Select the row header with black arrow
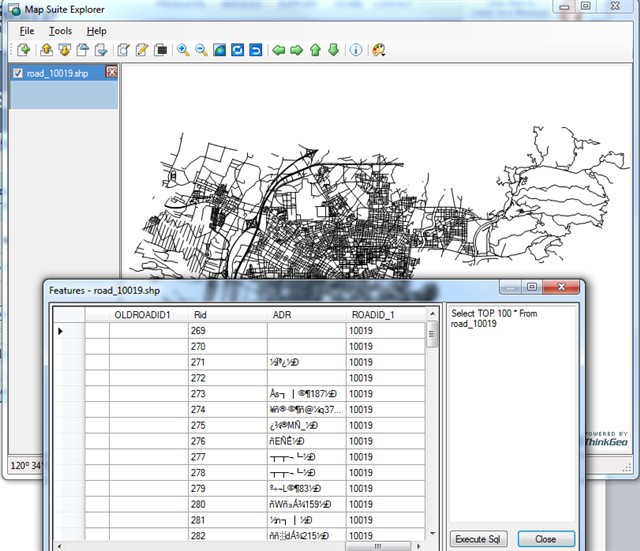The image size is (640, 551). (x=69, y=331)
